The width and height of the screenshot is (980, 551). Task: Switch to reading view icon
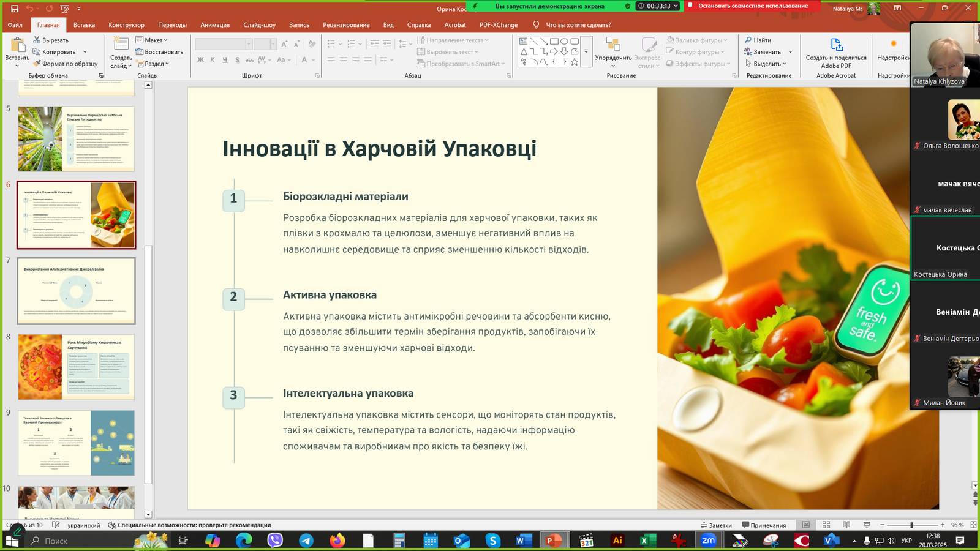[x=846, y=525]
